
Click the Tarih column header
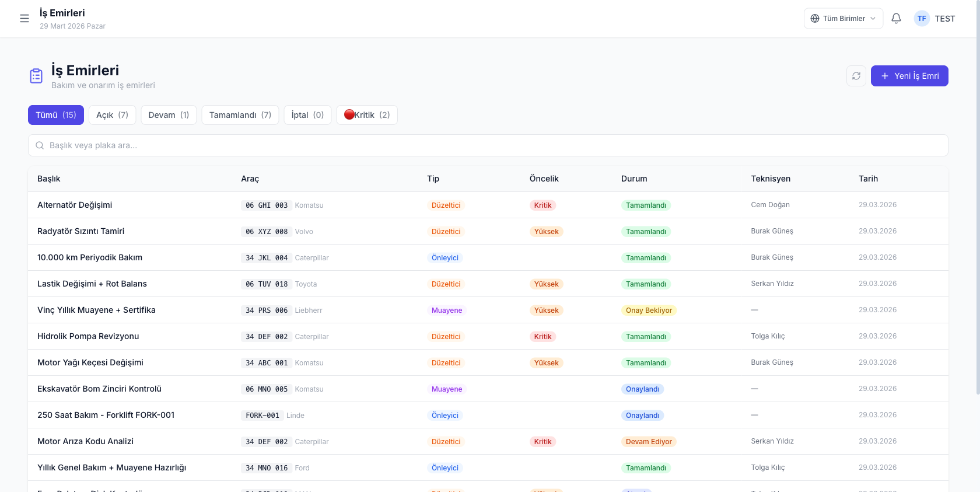pos(868,179)
